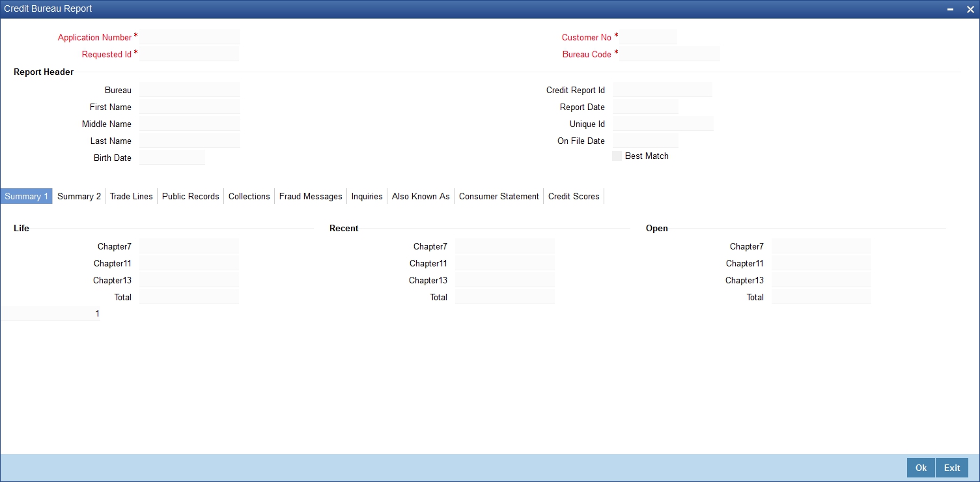Click the Recent Chapter7 field
The height and width of the screenshot is (482, 980).
(x=505, y=246)
